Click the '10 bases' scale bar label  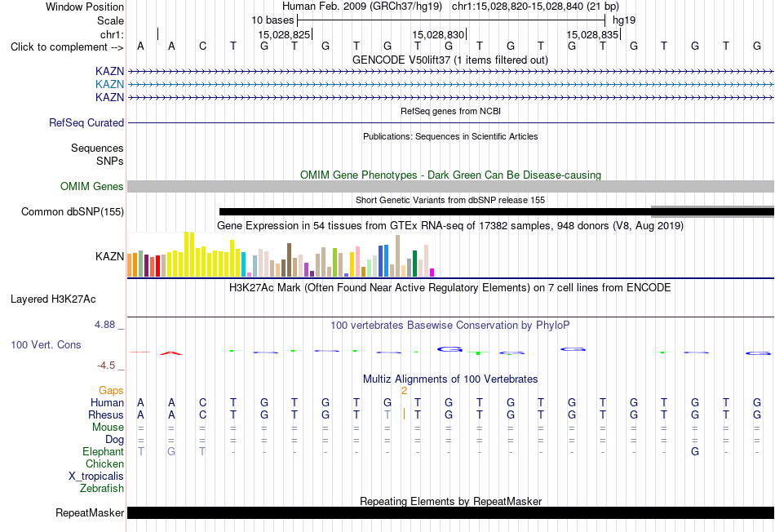(x=272, y=20)
